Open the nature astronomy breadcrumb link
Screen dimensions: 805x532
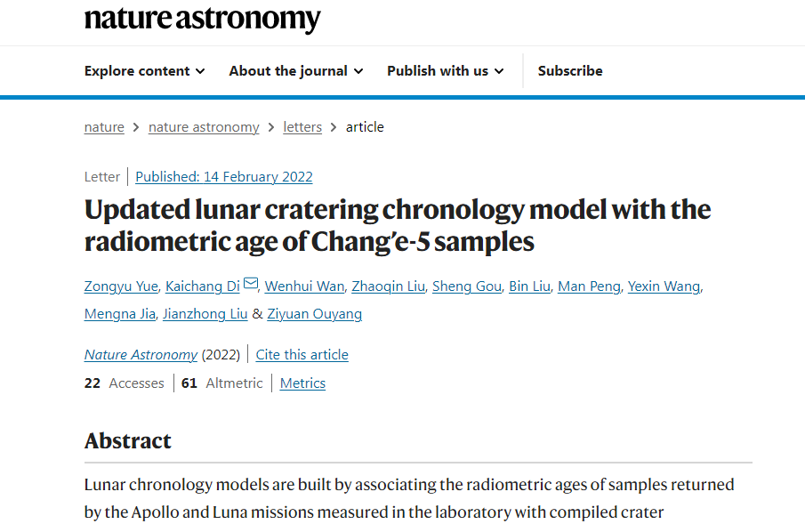[204, 127]
